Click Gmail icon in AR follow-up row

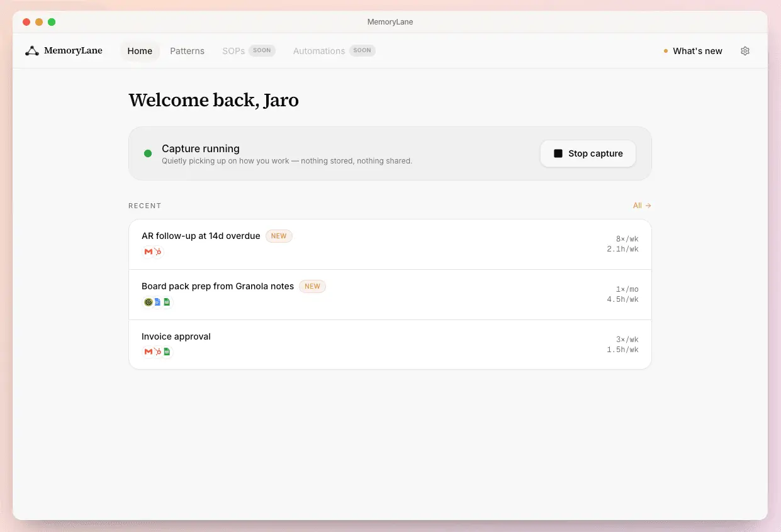(149, 252)
